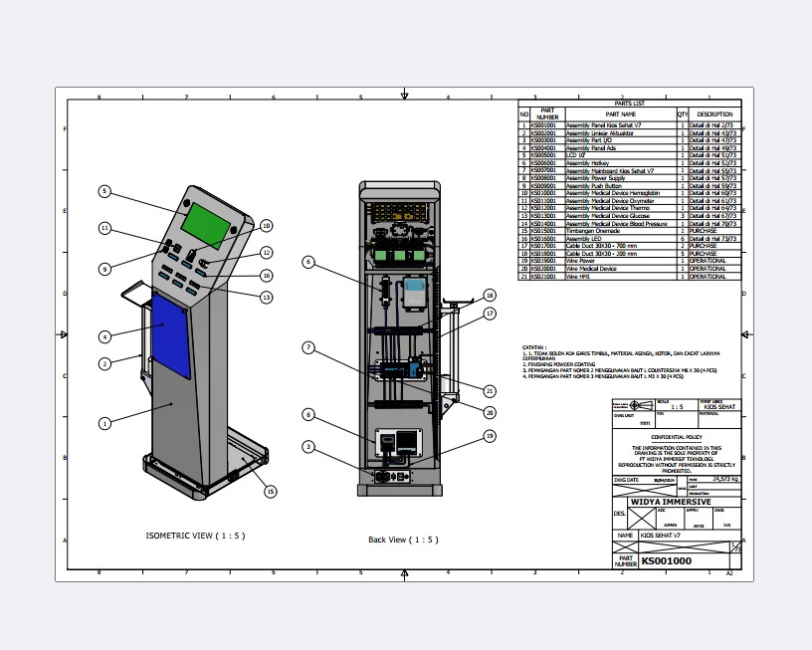Click balloon callout number 13
This screenshot has height=650, width=812.
point(266,298)
